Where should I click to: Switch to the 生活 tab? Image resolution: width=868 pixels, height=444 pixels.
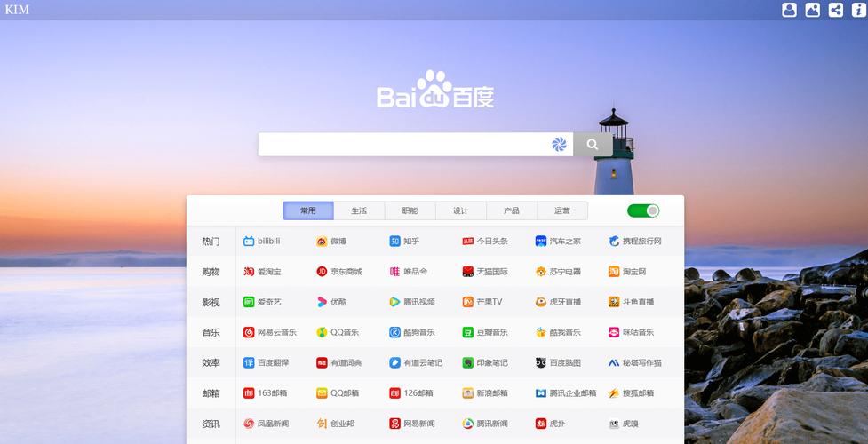[359, 211]
